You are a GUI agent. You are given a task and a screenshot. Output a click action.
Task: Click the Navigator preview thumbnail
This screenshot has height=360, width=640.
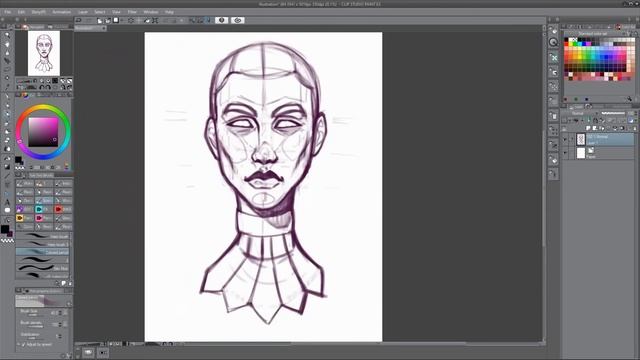(44, 53)
